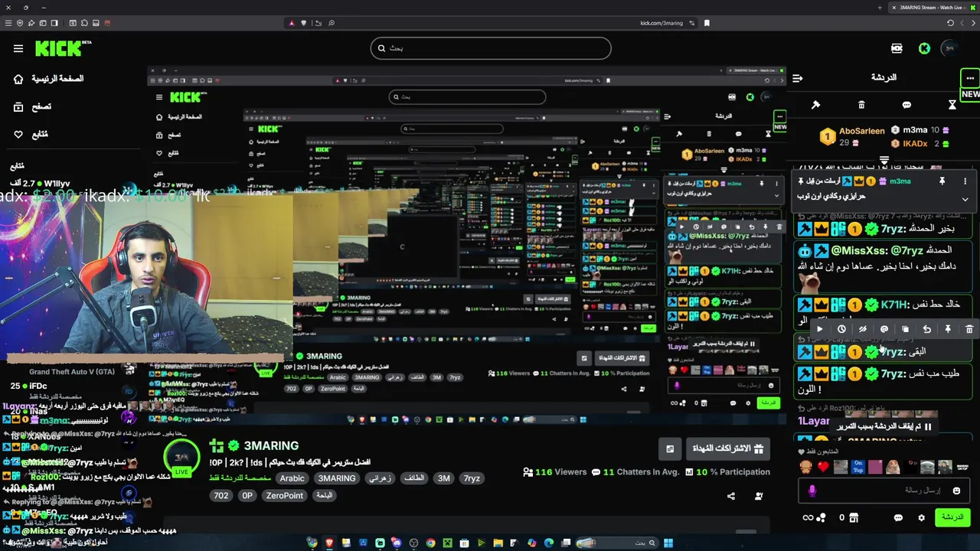This screenshot has height=551, width=980.
Task: Click the hide eye-slash icon in message actions
Action: pos(863,329)
